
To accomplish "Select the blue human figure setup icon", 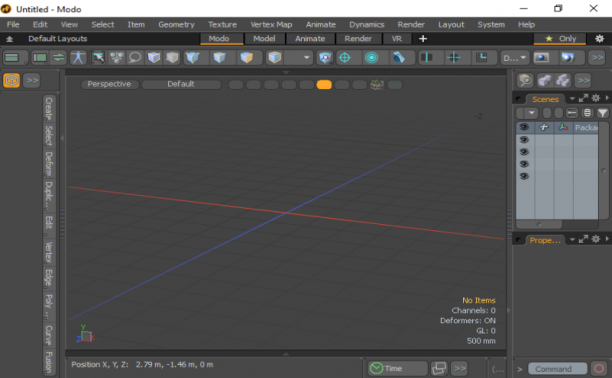I will [78, 58].
